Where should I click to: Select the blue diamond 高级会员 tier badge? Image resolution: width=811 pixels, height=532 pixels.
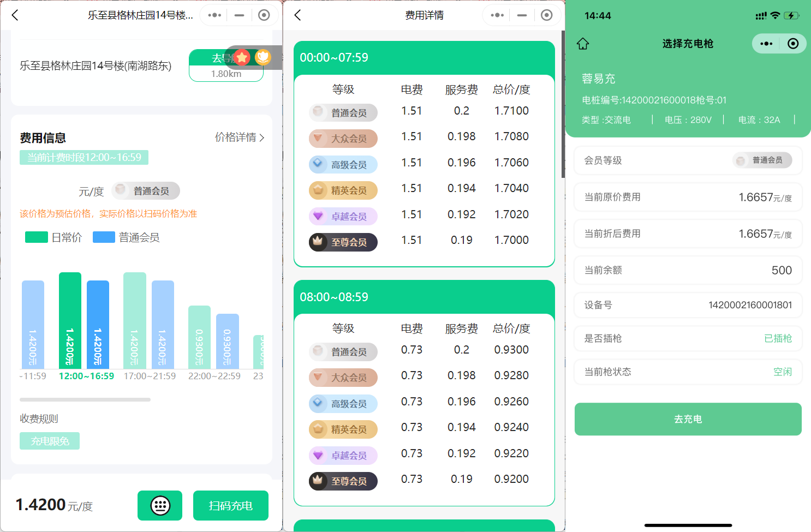coord(343,164)
